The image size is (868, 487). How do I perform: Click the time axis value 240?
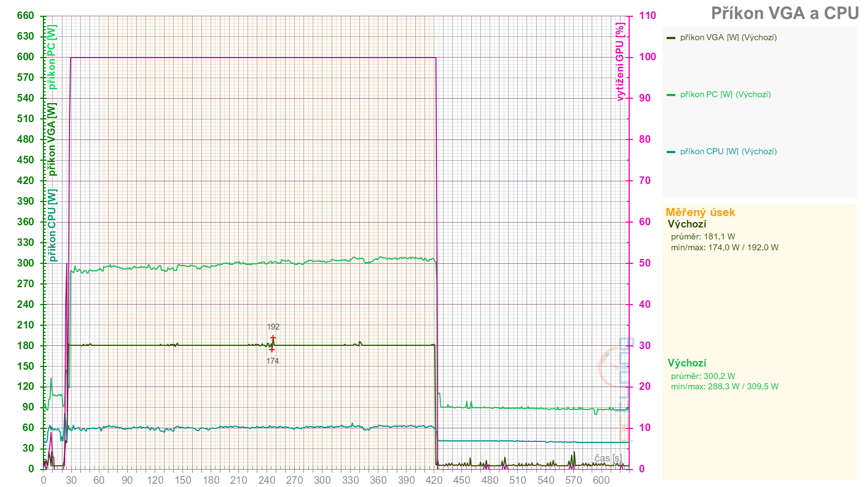(x=267, y=480)
